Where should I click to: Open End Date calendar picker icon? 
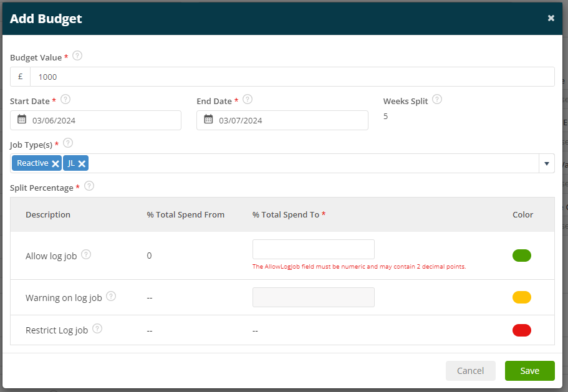[x=208, y=119]
